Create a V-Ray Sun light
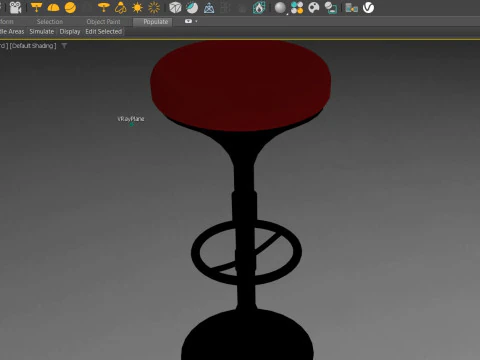This screenshot has width=480, height=360. click(137, 7)
